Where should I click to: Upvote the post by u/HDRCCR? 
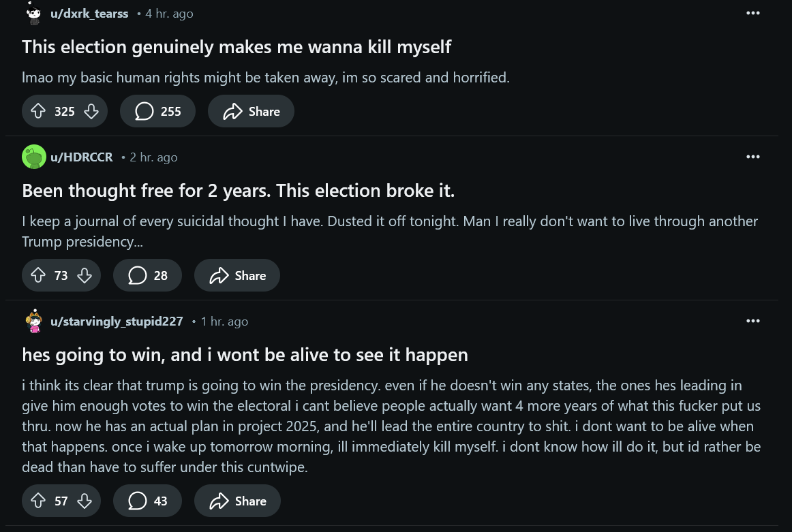[x=38, y=275]
